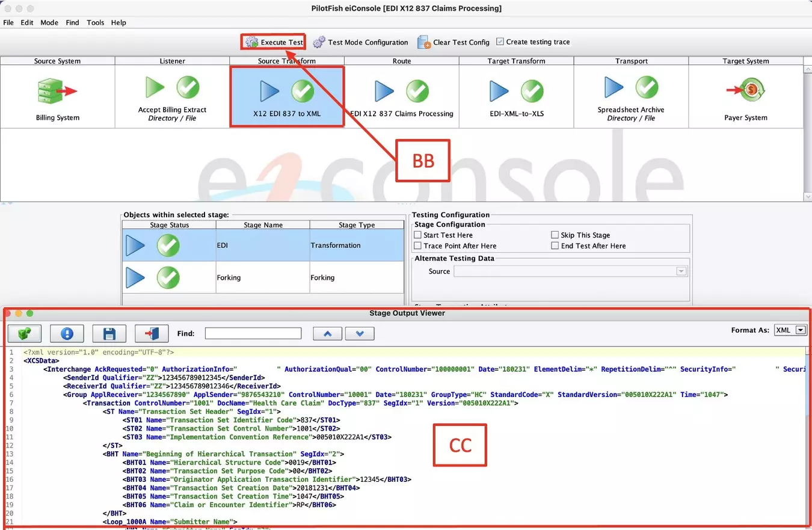Click the EDI X12 837 Claims Processing route label
This screenshot has width=812, height=530.
402,114
